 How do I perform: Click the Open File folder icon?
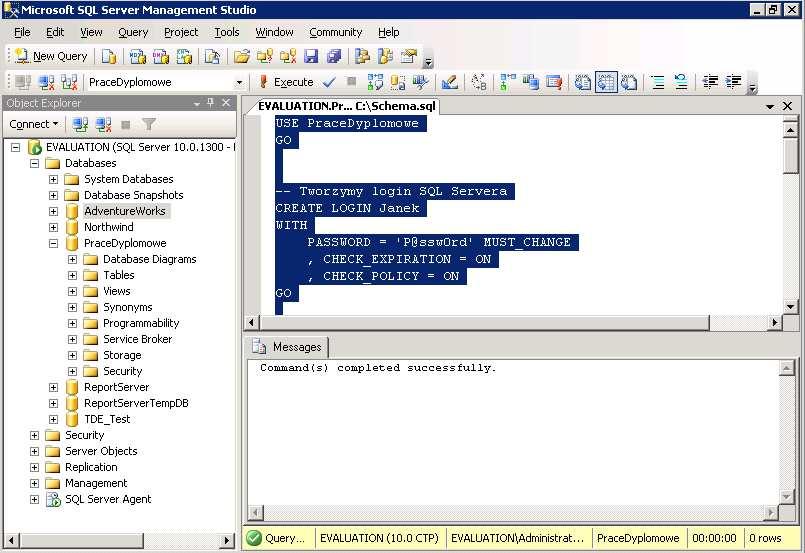242,56
